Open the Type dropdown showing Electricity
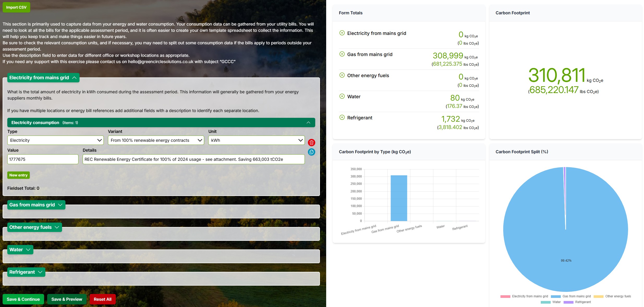The height and width of the screenshot is (307, 644). (55, 140)
